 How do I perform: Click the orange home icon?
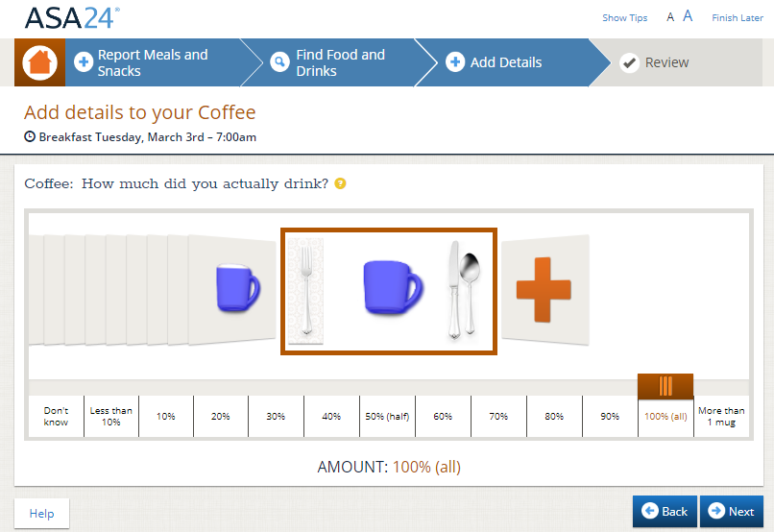39,62
